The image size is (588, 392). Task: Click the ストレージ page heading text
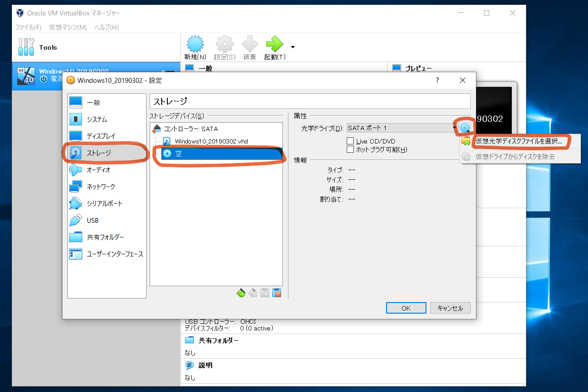point(170,101)
